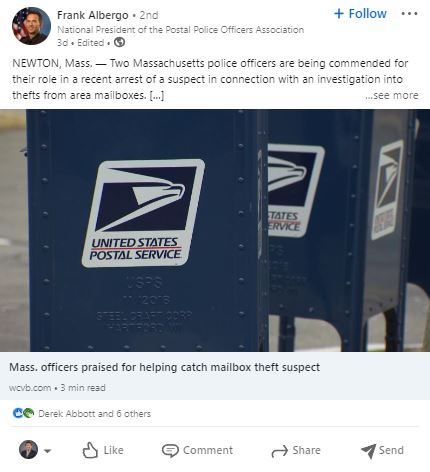Click the plus sign beside Follow
The width and height of the screenshot is (430, 472).
coord(339,14)
